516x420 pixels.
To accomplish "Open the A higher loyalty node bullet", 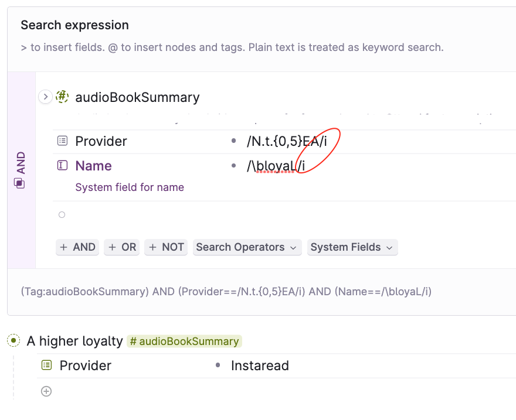I will point(13,340).
